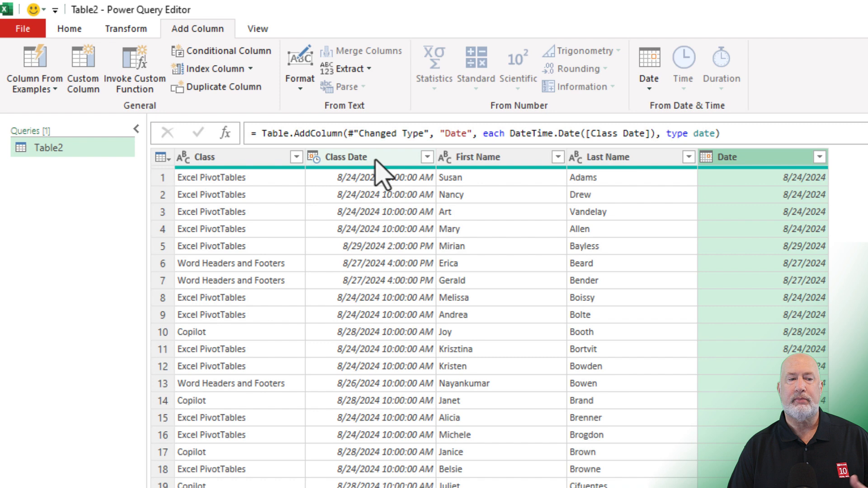This screenshot has width=868, height=488.
Task: Open the Custom Column dialog
Action: click(83, 69)
